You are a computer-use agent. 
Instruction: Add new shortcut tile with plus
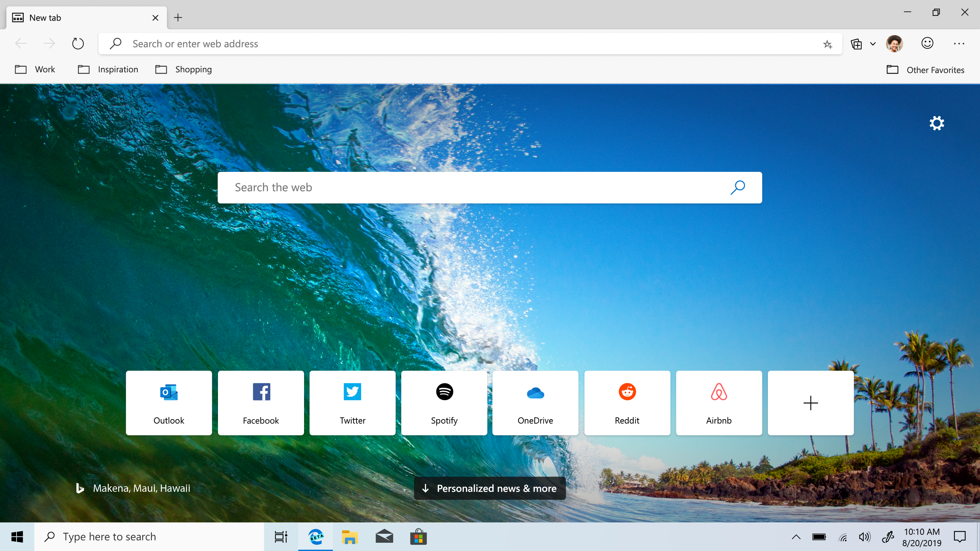click(810, 402)
